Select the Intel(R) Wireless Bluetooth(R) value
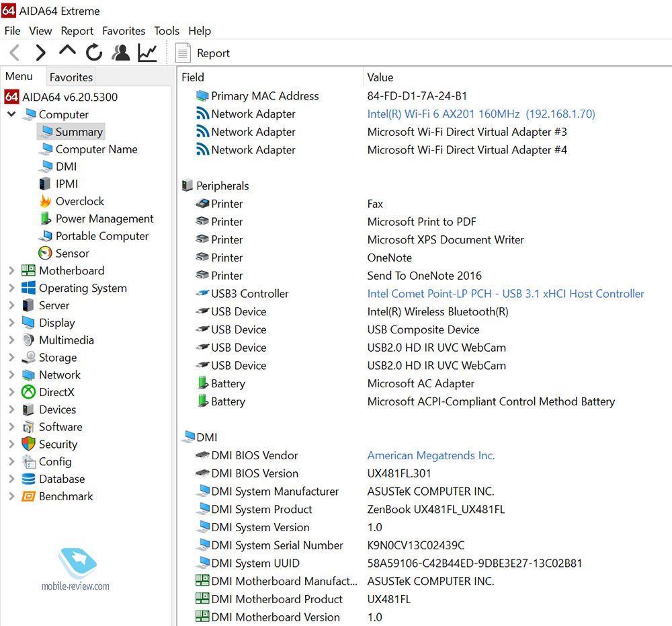The image size is (672, 626). pyautogui.click(x=437, y=311)
